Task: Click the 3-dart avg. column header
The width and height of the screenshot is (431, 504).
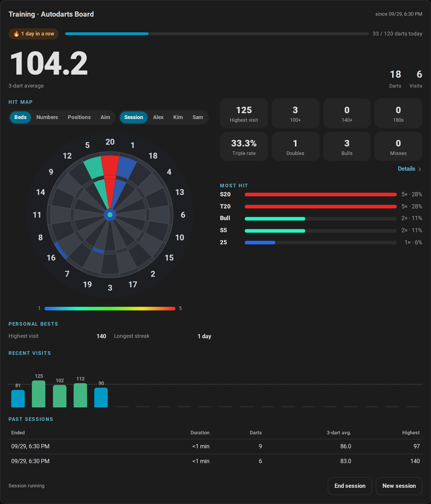Action: click(x=339, y=433)
